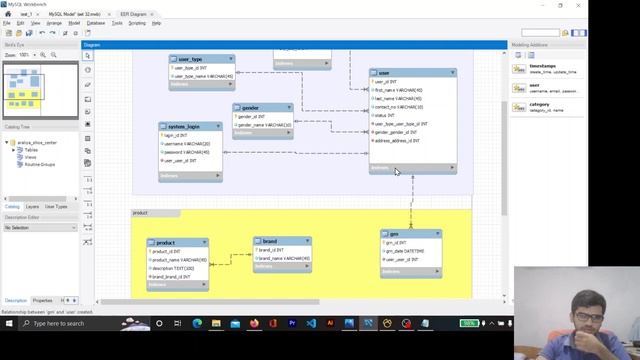This screenshot has width=640, height=360.
Task: Select the eraser tool
Action: (x=88, y=84)
